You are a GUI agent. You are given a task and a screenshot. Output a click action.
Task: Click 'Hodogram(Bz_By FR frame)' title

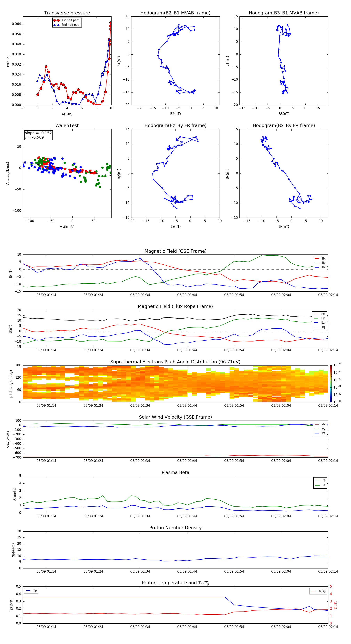[x=175, y=125]
